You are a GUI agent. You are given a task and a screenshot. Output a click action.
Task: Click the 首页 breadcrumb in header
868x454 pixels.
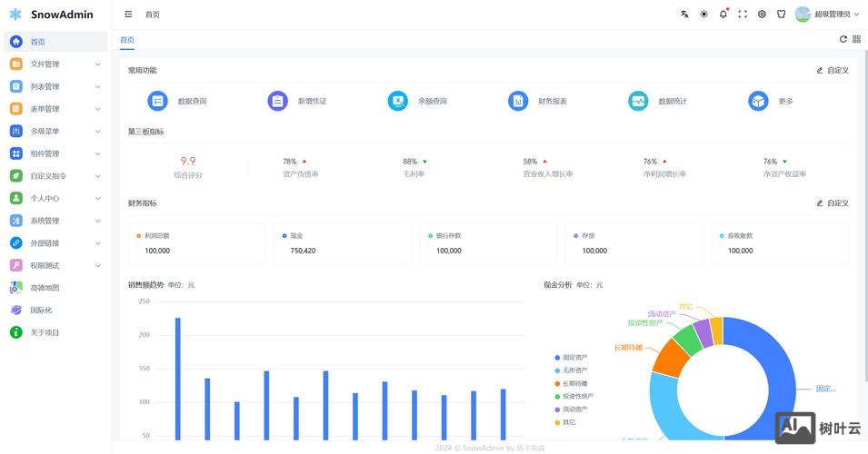[153, 15]
